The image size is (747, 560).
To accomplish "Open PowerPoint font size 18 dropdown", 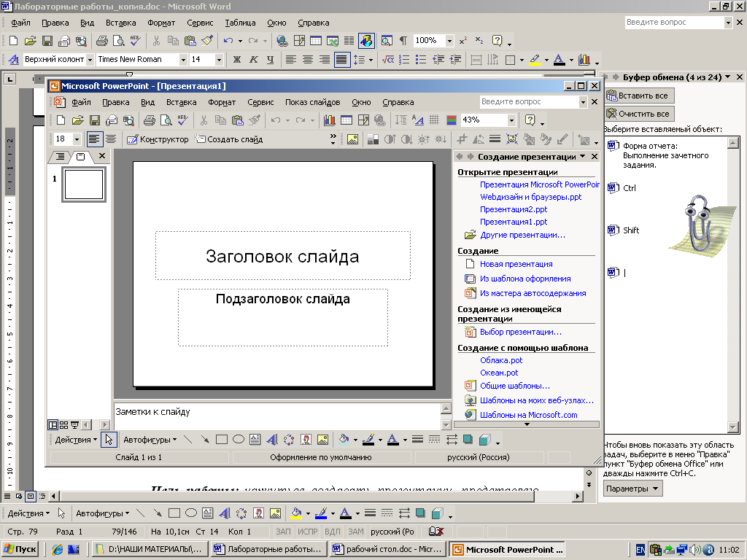I will click(x=77, y=139).
